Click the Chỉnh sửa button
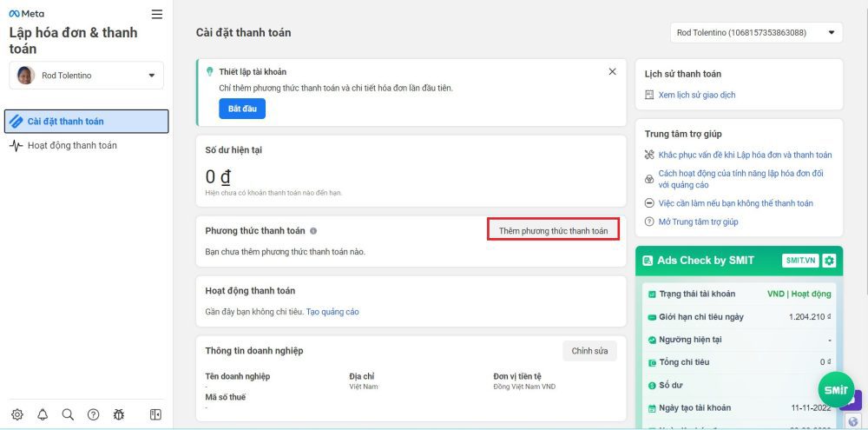This screenshot has height=430, width=868. pos(589,351)
